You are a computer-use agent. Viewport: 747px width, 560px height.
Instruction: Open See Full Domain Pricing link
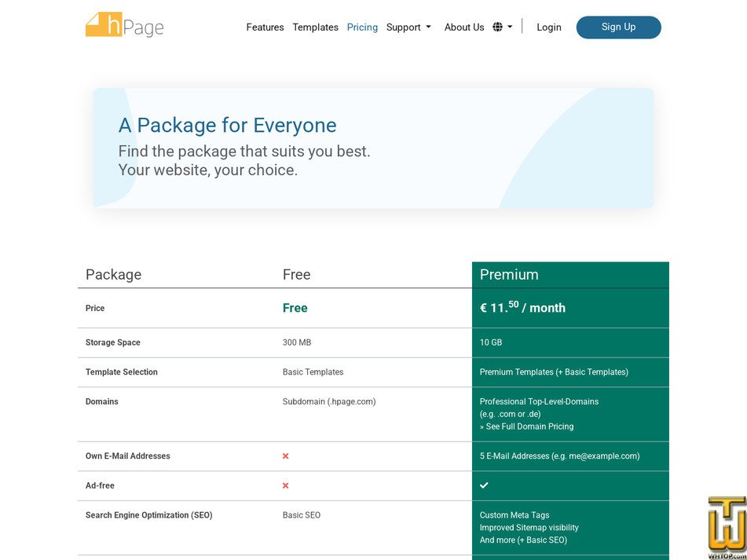point(526,426)
